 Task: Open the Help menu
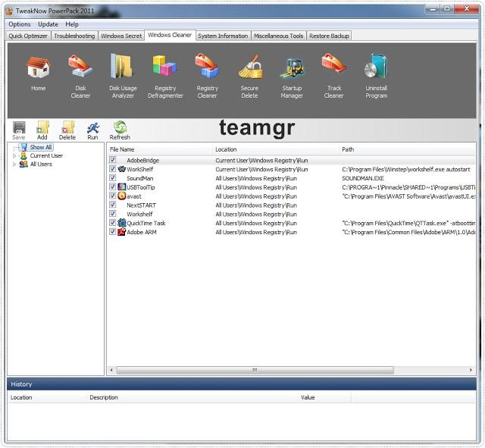point(72,24)
